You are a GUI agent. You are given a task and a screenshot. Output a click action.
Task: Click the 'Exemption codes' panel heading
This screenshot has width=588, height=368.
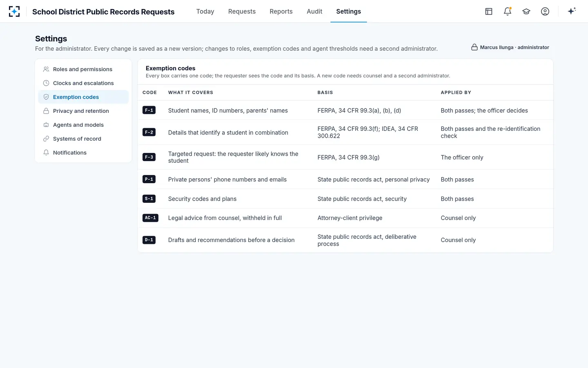(170, 68)
